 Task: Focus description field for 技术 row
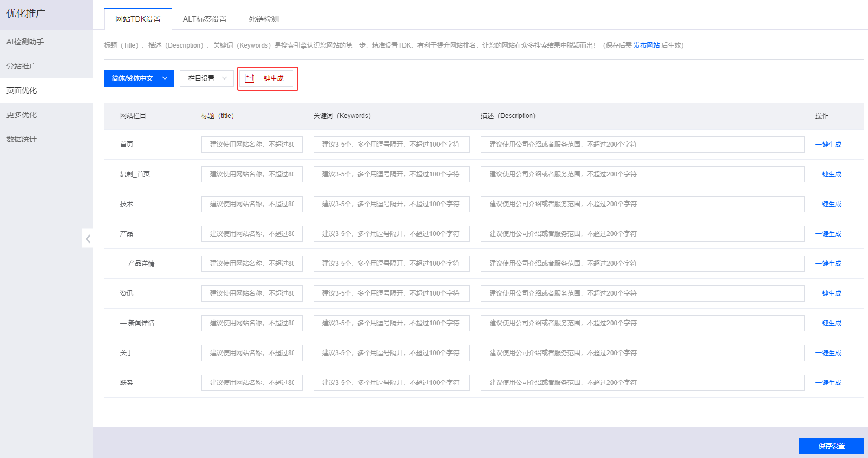[x=643, y=204]
